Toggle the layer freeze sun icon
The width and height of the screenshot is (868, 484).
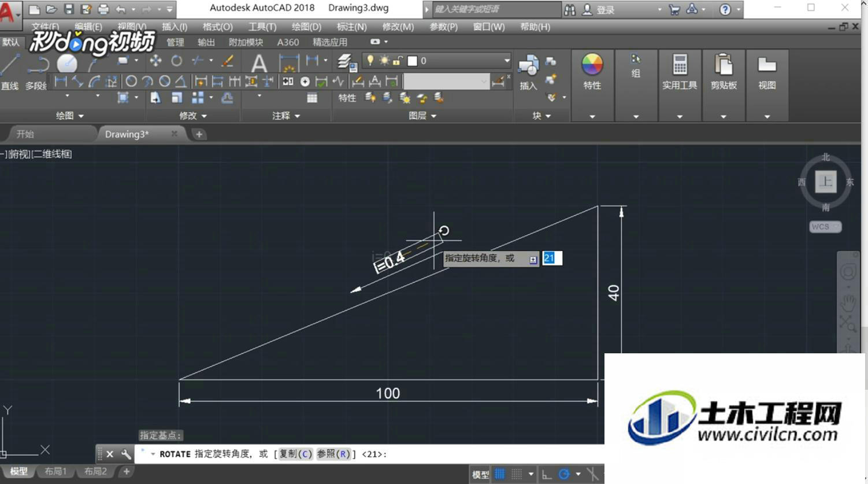pyautogui.click(x=384, y=60)
